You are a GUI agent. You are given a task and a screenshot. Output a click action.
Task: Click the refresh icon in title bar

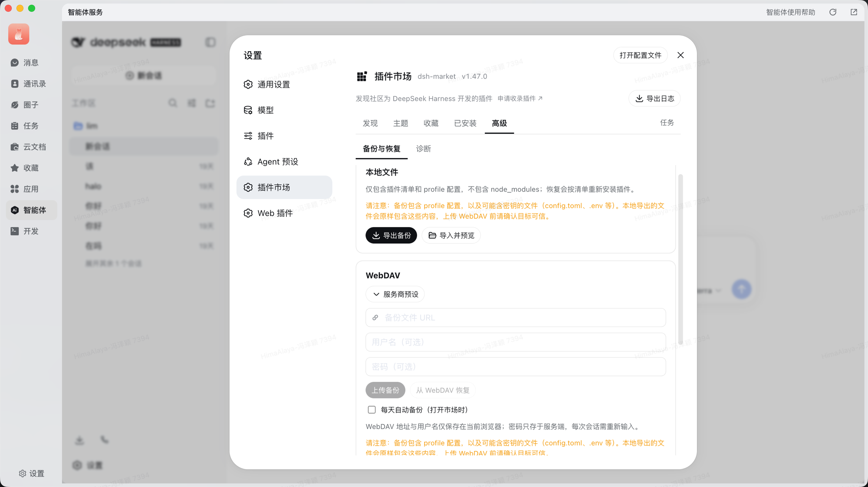click(x=832, y=12)
